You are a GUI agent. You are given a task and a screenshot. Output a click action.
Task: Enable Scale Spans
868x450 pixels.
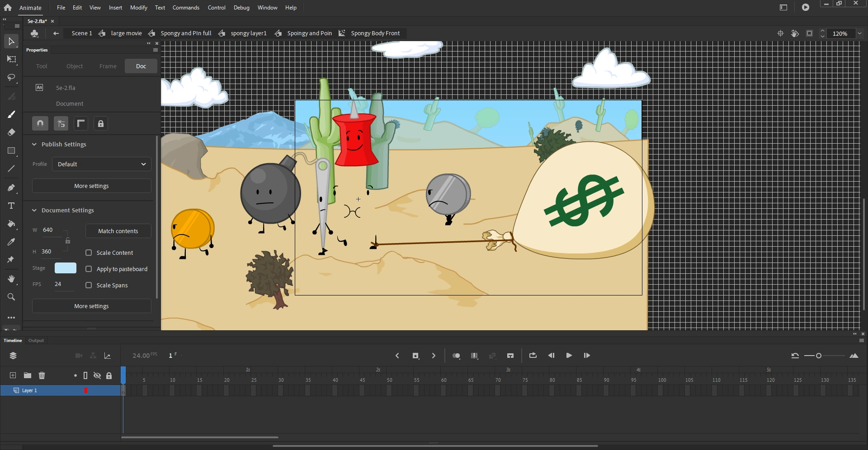point(89,285)
